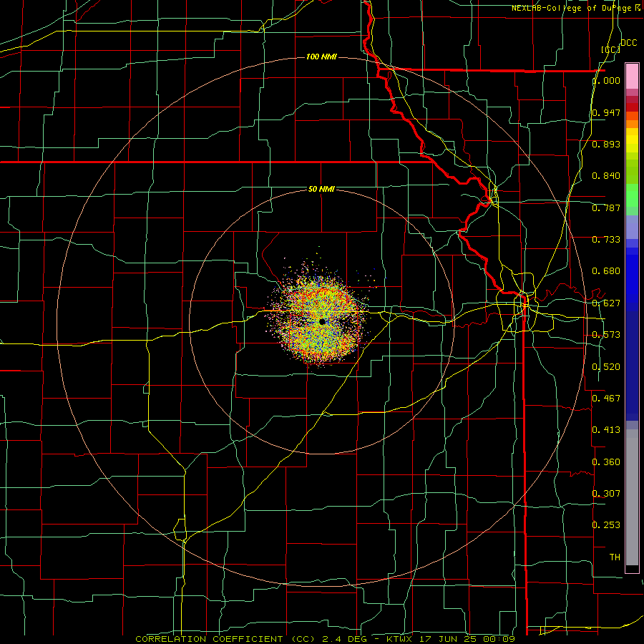Click the 0.360 color scale value

tap(606, 462)
